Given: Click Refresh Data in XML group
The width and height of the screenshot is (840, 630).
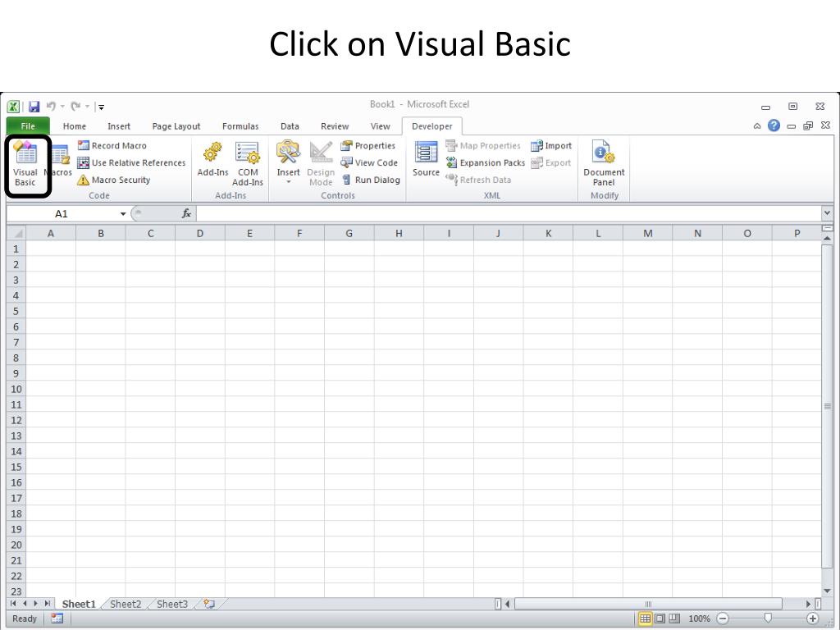Looking at the screenshot, I should (x=478, y=180).
